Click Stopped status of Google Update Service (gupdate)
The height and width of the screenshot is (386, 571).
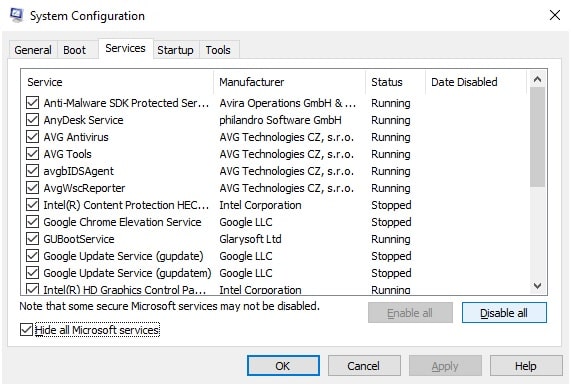click(x=391, y=256)
